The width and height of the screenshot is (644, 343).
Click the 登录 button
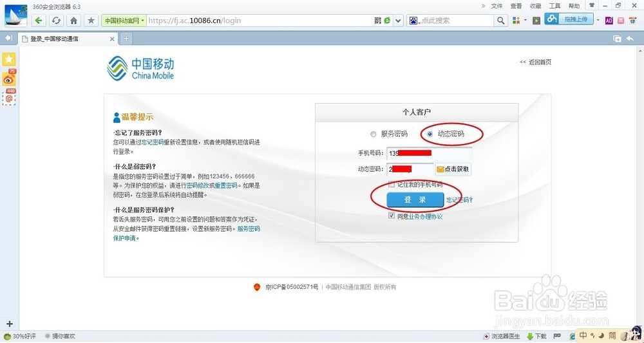click(x=415, y=199)
